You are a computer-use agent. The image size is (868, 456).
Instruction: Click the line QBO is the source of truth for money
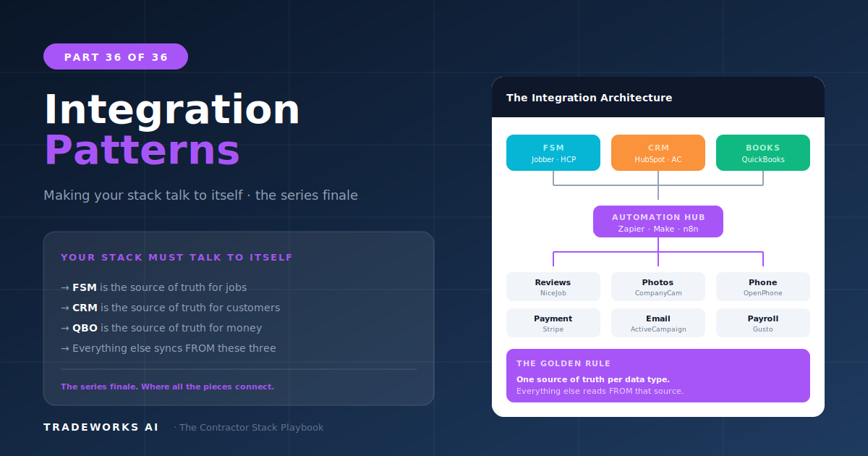pos(161,328)
